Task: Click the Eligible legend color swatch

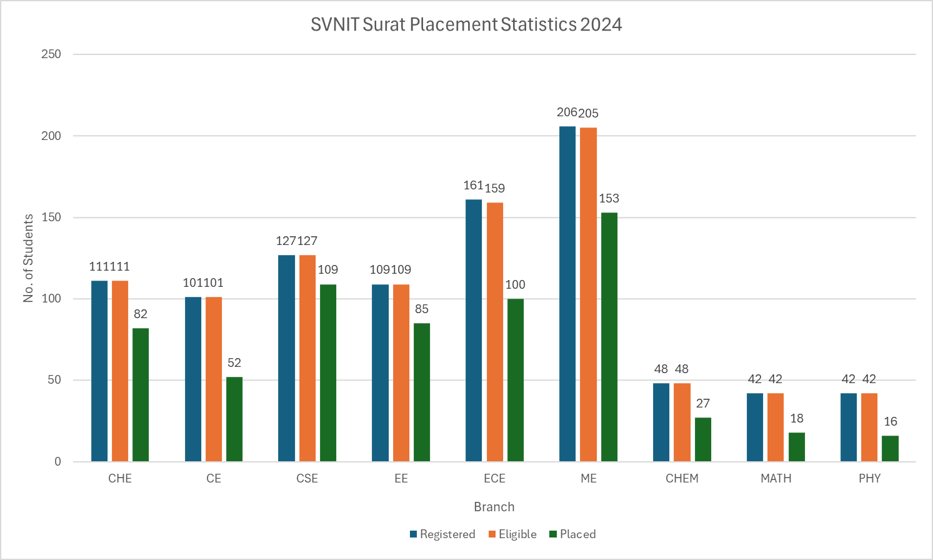Action: click(492, 534)
